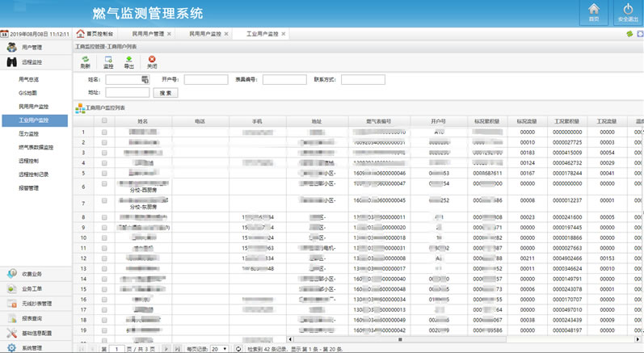Open the GIS地图 menu item
The height and width of the screenshot is (353, 644).
[28, 93]
